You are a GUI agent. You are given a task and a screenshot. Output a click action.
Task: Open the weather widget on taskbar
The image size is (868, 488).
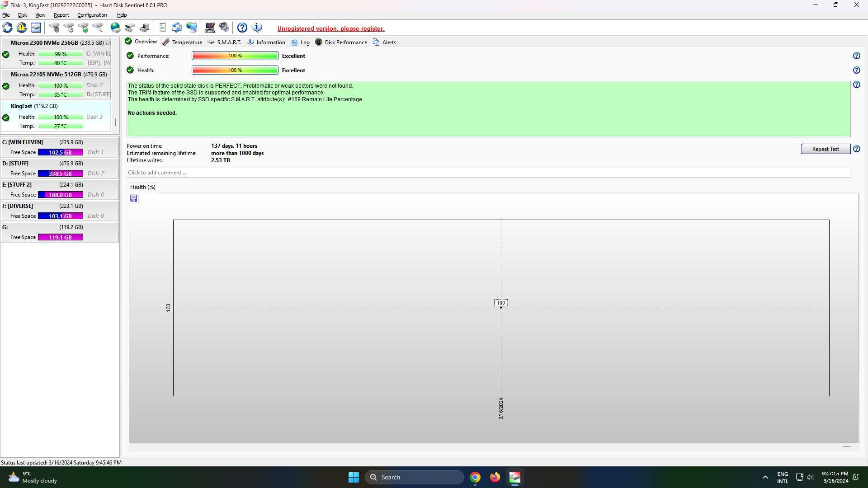pos(33,477)
